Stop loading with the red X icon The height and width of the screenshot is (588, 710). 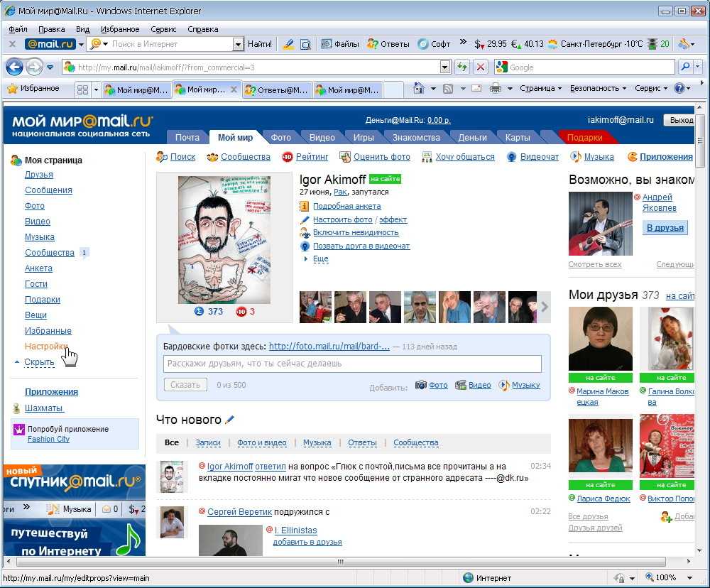tap(481, 67)
